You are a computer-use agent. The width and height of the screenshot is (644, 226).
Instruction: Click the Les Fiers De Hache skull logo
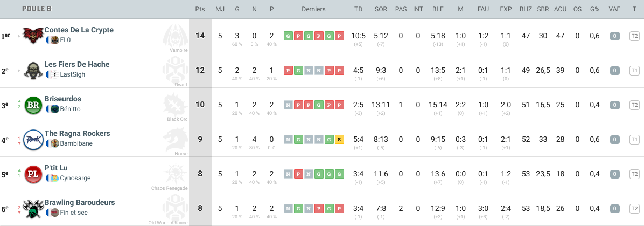(33, 70)
